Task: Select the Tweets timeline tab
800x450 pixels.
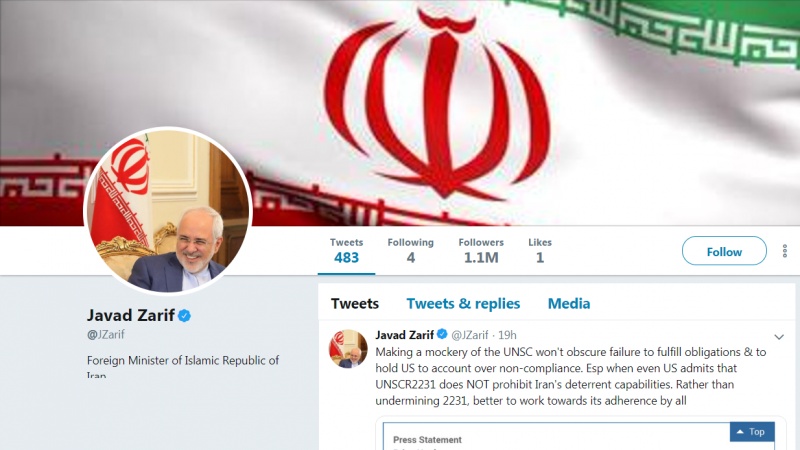Action: (x=355, y=304)
